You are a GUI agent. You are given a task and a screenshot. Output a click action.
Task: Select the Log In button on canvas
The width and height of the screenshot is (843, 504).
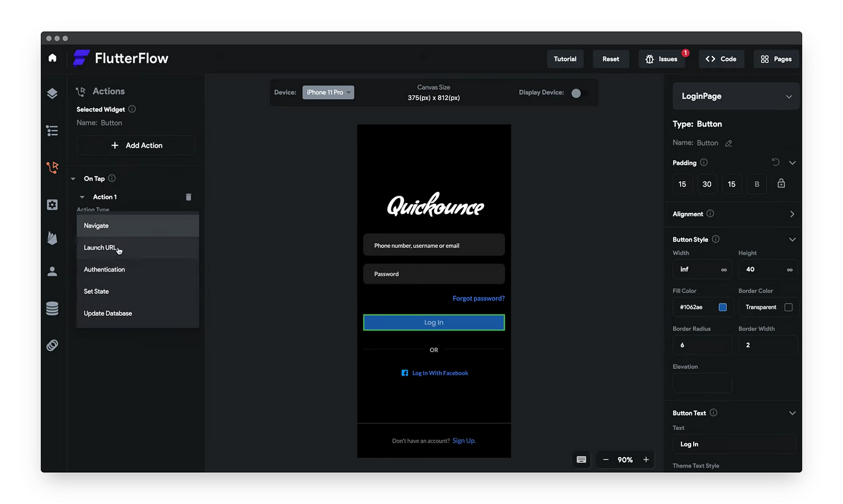coord(434,322)
